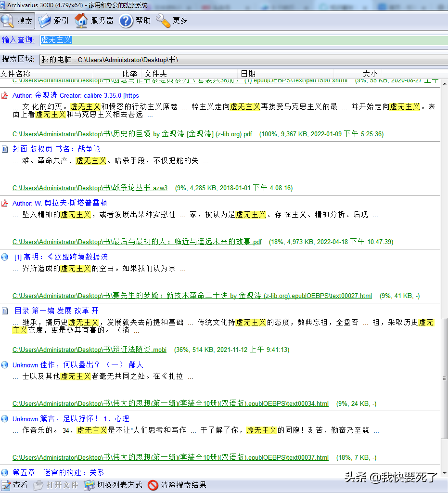Open the 赛先生的梦魇 epub path link
This screenshot has width=448, height=493.
click(x=192, y=296)
